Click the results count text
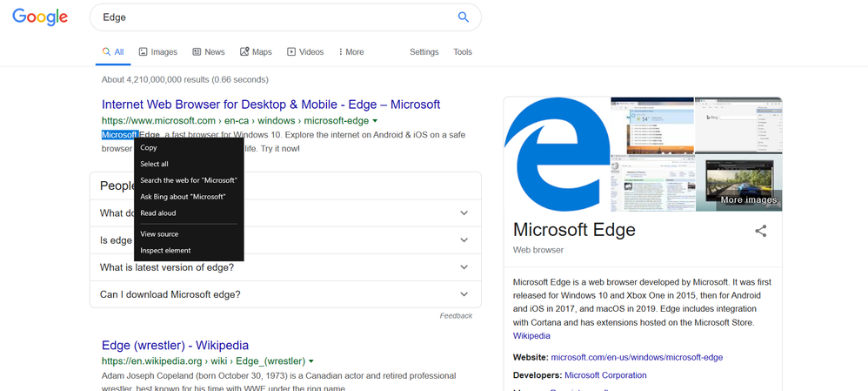Viewport: 868px width, 391px height. click(185, 80)
